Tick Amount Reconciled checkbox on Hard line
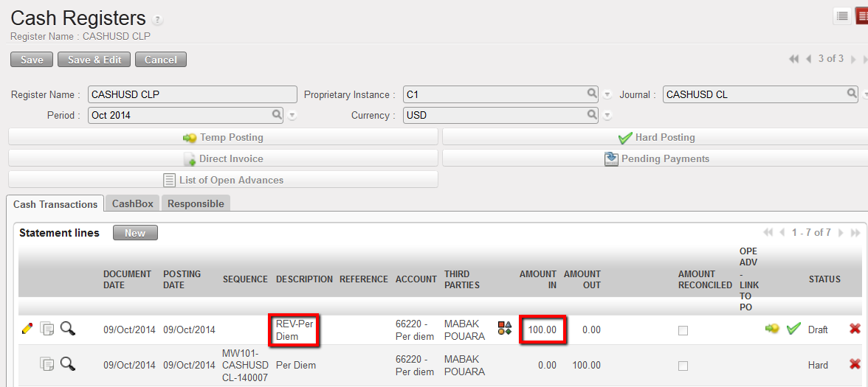Image resolution: width=868 pixels, height=387 pixels. point(683,366)
